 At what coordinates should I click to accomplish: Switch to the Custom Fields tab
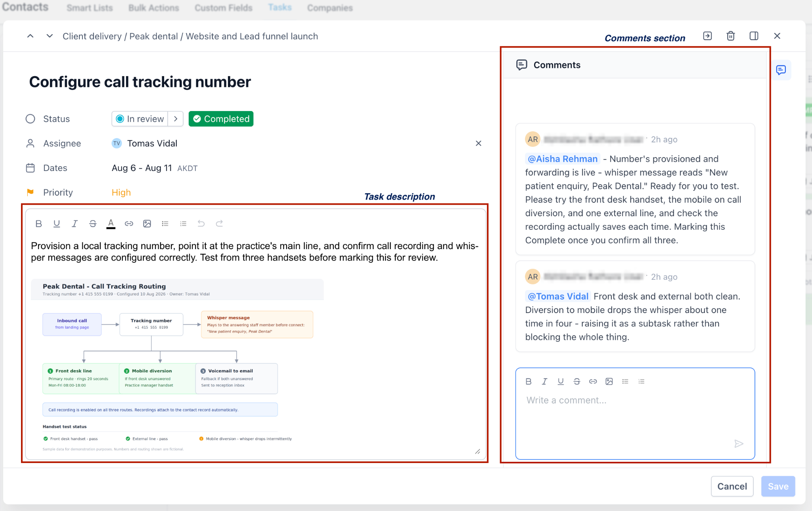click(224, 8)
